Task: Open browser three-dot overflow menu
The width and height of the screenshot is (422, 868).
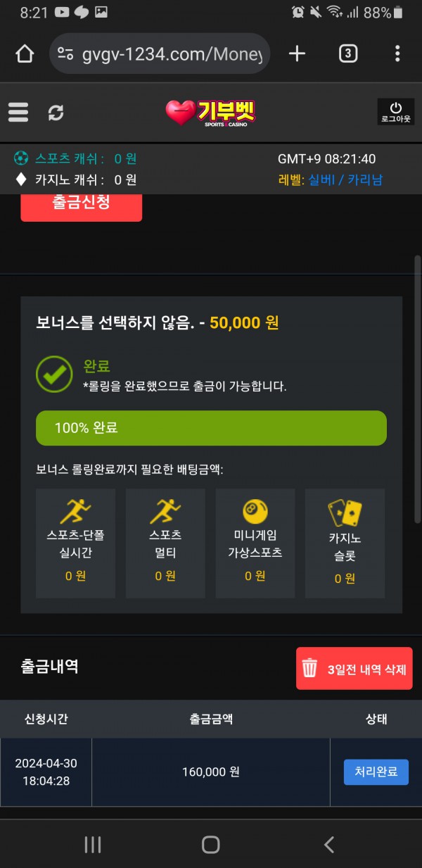Action: 397,54
